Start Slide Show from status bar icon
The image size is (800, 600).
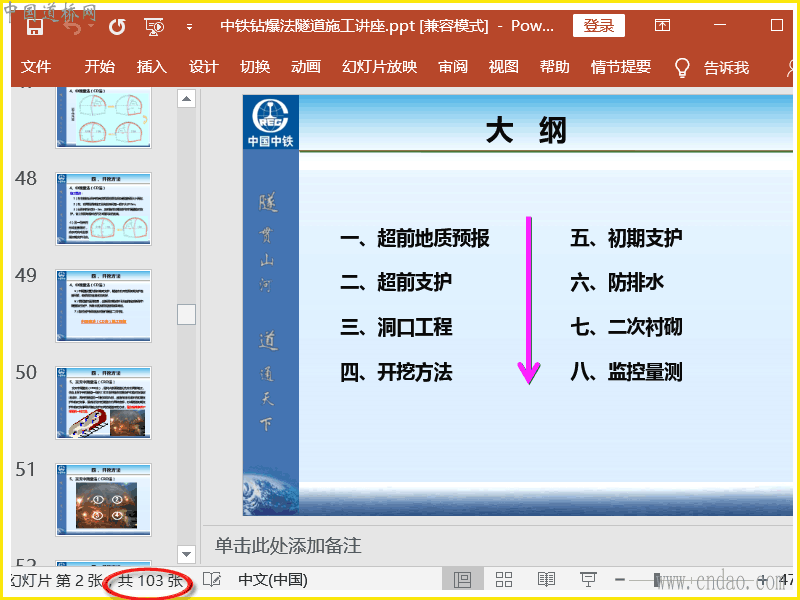[588, 580]
